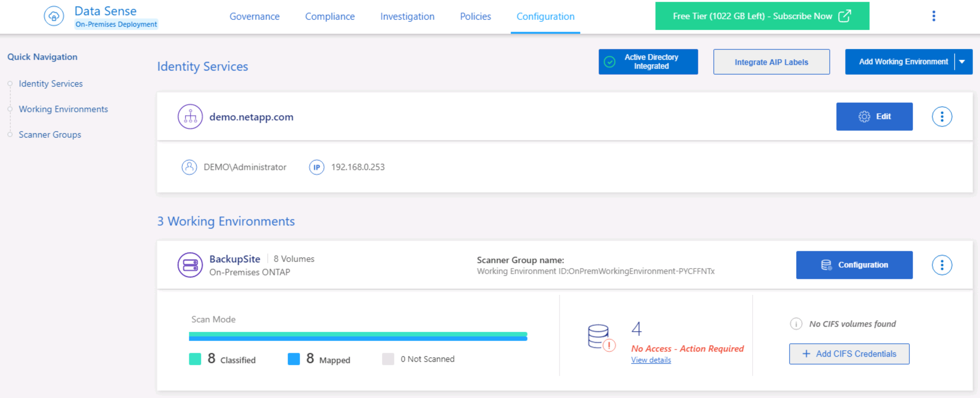
Task: Edit the demo.netapp.com identity service
Action: 874,116
